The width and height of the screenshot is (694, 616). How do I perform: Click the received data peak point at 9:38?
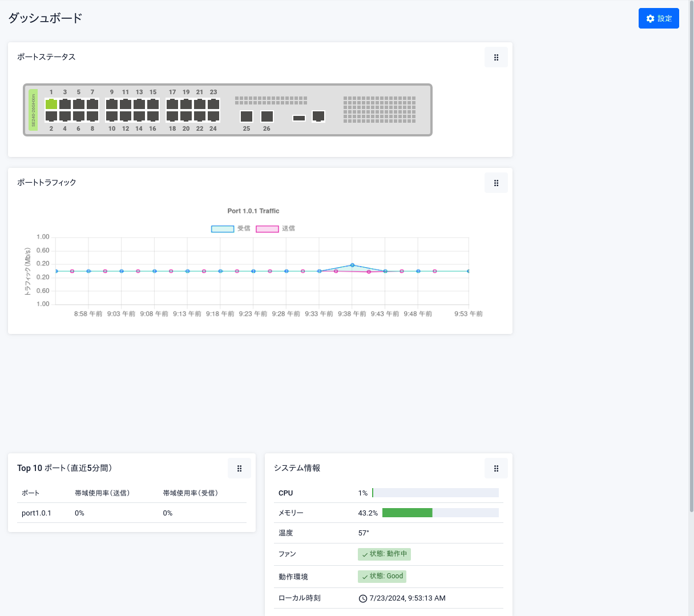(352, 265)
